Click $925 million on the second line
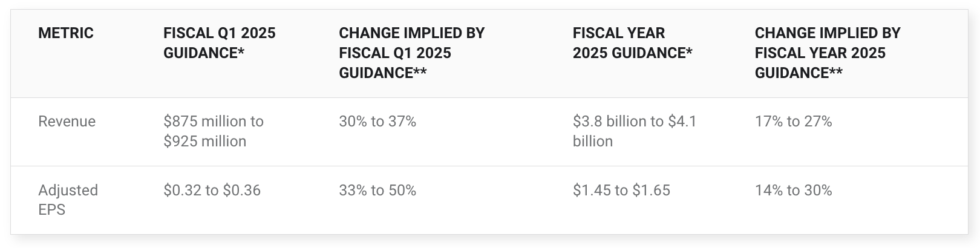 (x=204, y=142)
